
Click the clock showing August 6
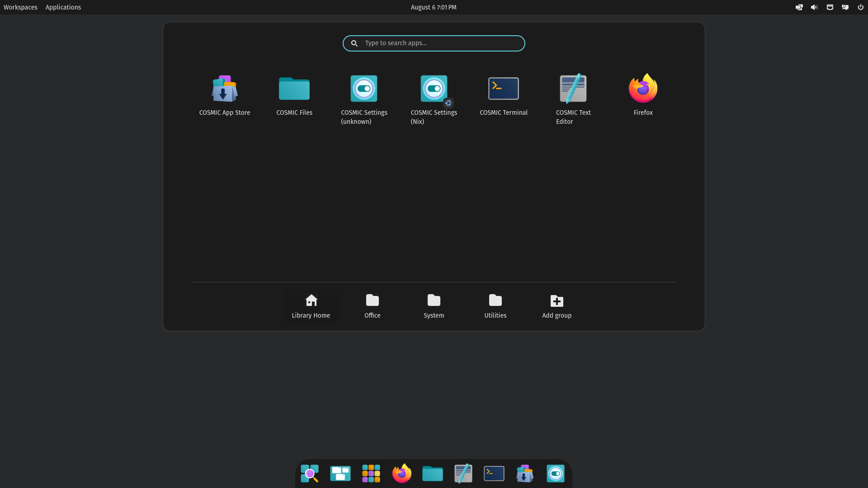[x=434, y=7]
